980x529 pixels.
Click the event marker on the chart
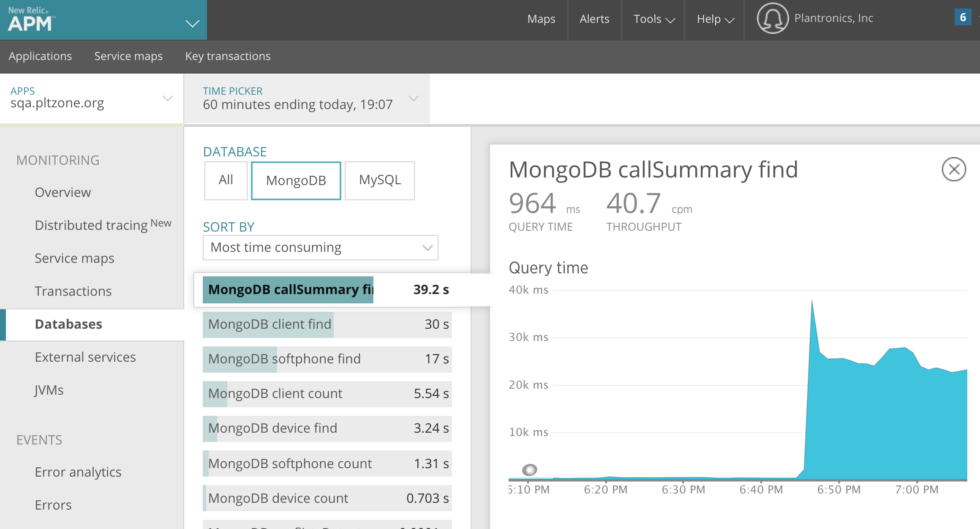(529, 469)
